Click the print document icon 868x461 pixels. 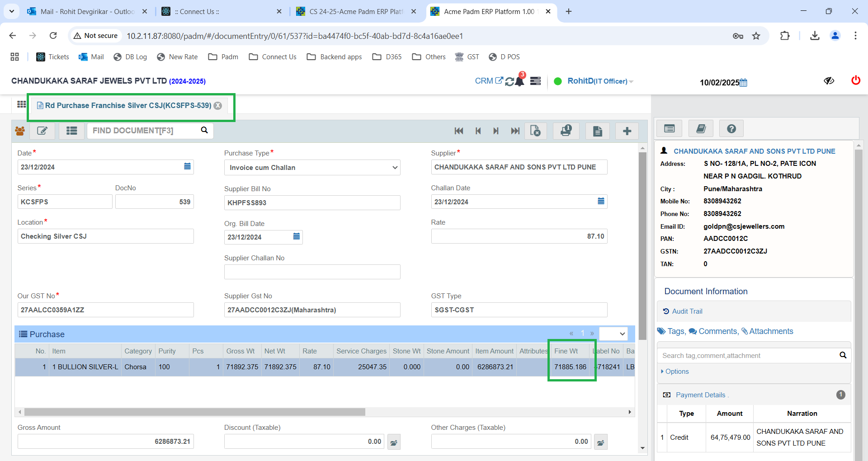point(566,131)
